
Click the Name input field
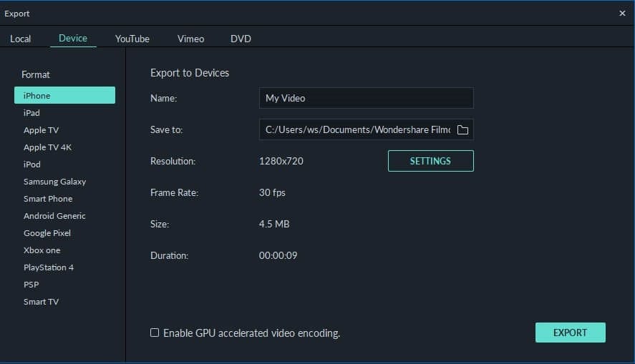pos(365,98)
